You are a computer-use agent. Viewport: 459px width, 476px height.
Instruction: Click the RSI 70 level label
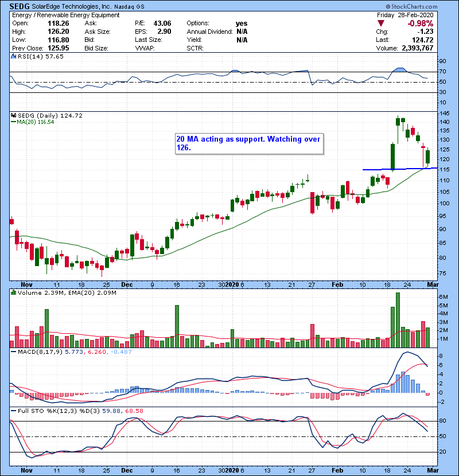pyautogui.click(x=442, y=72)
